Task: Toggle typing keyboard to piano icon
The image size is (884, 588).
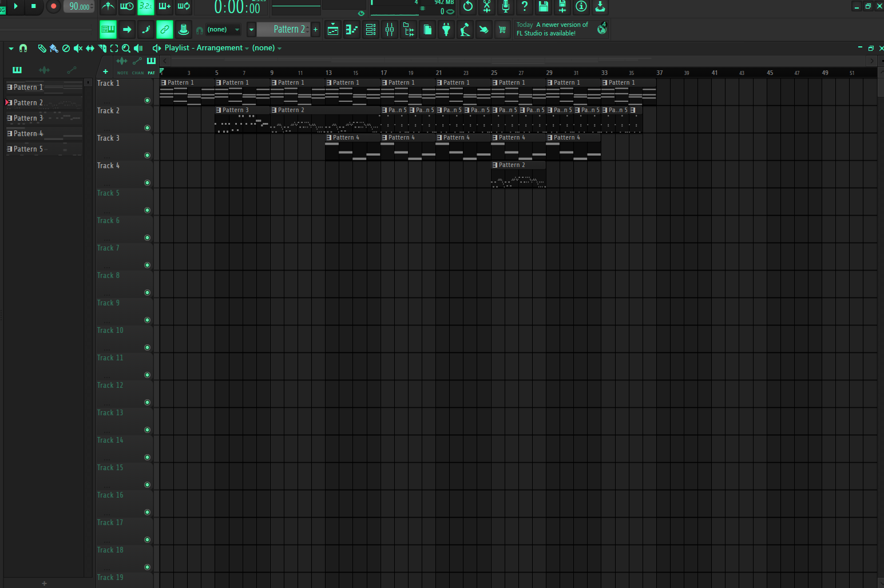Action: click(x=108, y=29)
